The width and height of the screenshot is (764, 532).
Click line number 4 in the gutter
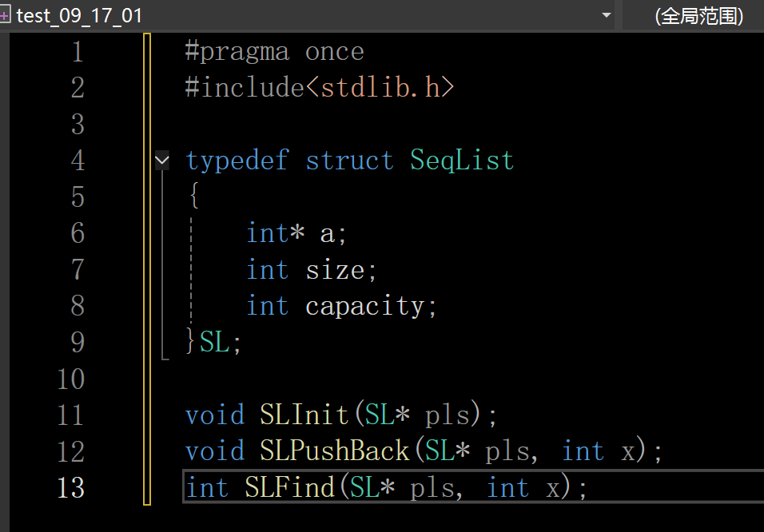point(78,161)
